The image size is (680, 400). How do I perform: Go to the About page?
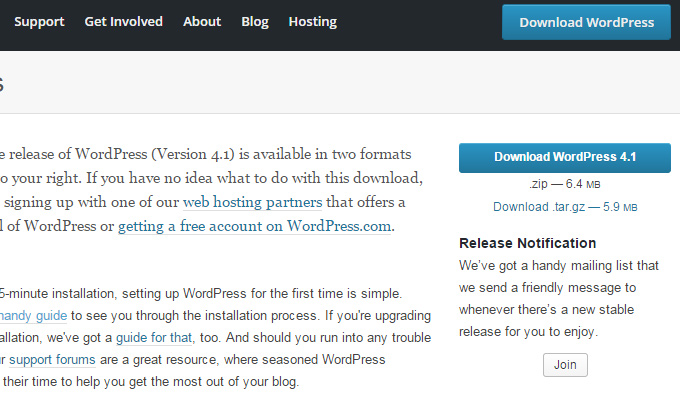point(202,22)
